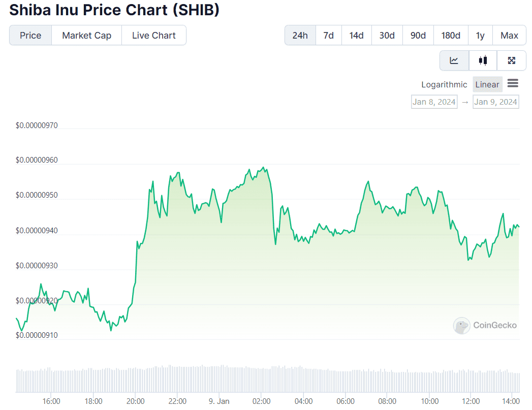Open the Live Chart tab
532x410 pixels.
[153, 35]
